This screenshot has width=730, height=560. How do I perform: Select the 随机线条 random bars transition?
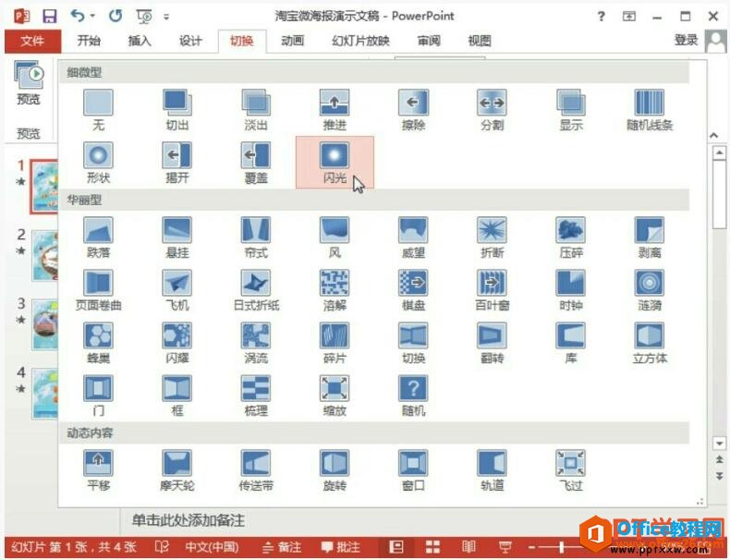(650, 110)
